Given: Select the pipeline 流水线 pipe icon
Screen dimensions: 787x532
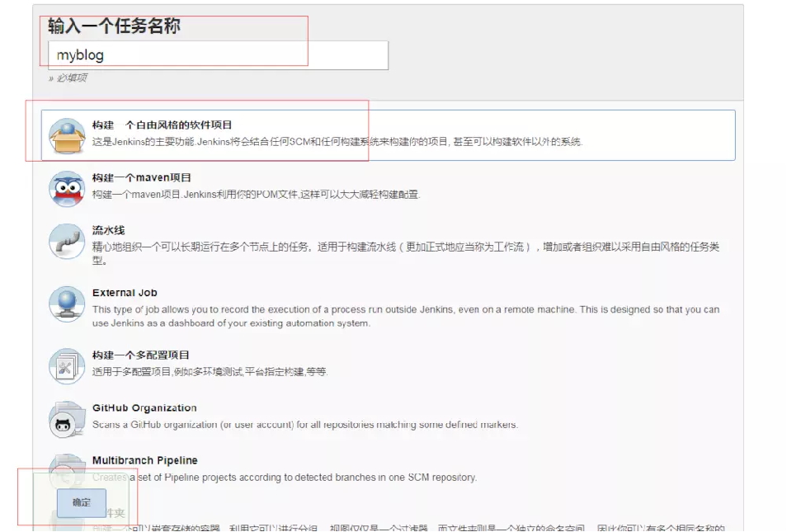Looking at the screenshot, I should pyautogui.click(x=67, y=242).
